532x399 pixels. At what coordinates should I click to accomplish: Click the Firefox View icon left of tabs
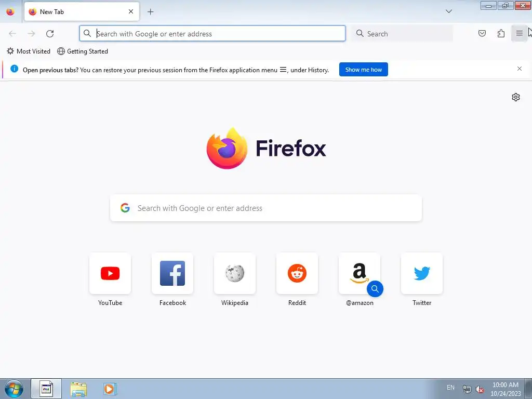[x=10, y=11]
